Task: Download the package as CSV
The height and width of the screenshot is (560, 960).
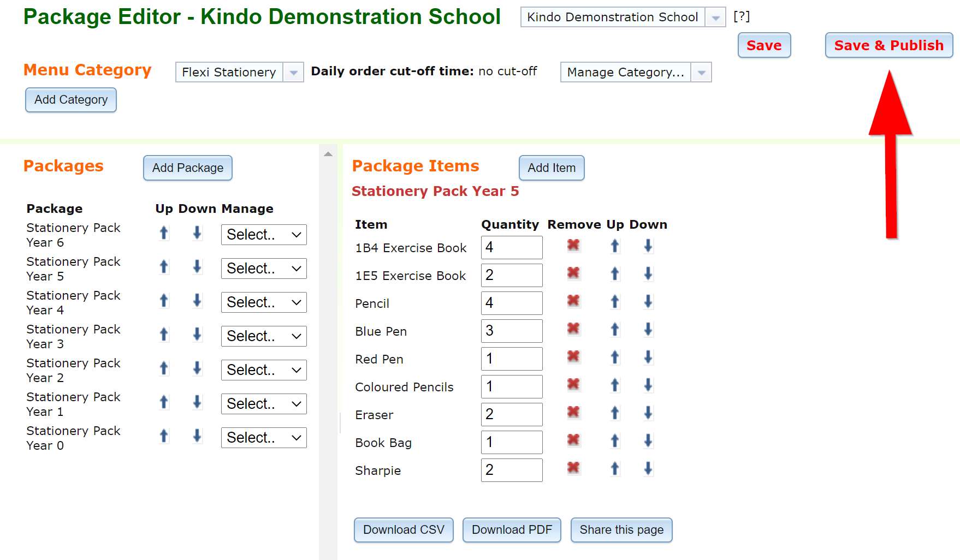Action: coord(404,530)
